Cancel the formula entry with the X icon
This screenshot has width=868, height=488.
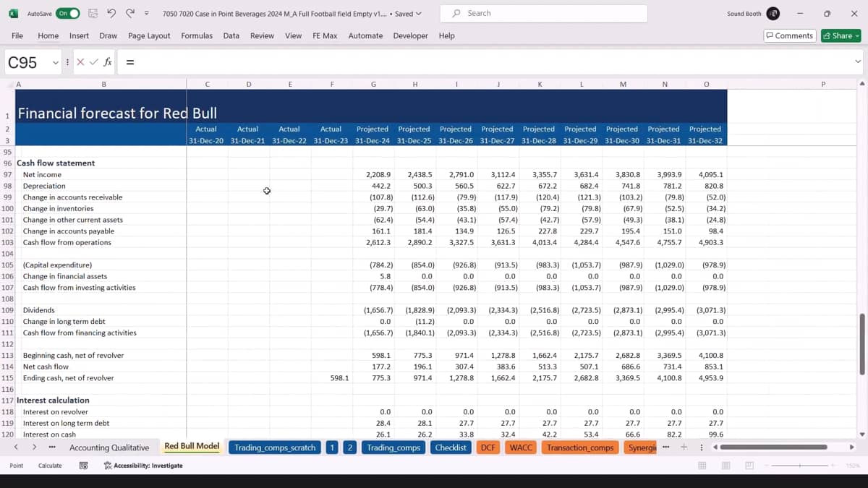coord(80,62)
